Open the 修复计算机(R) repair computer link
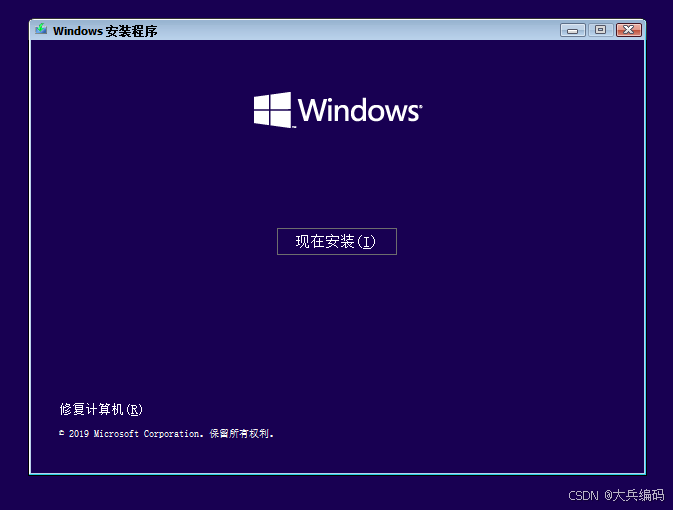 101,409
